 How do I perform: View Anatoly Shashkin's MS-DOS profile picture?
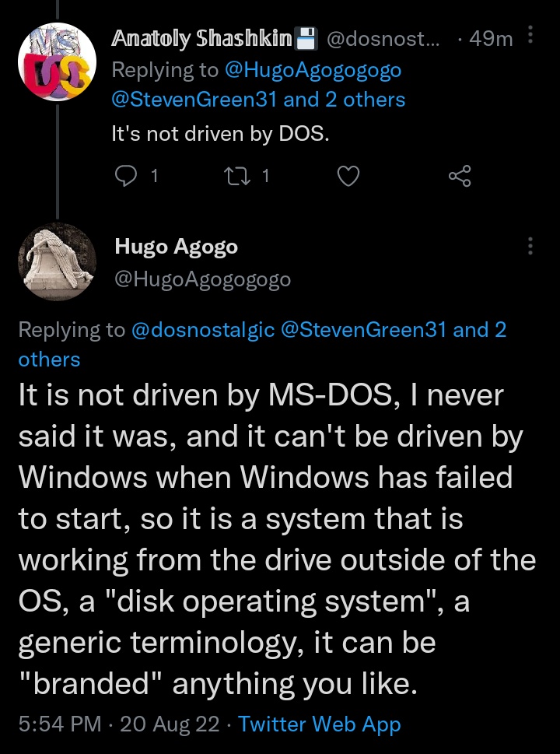(x=57, y=61)
